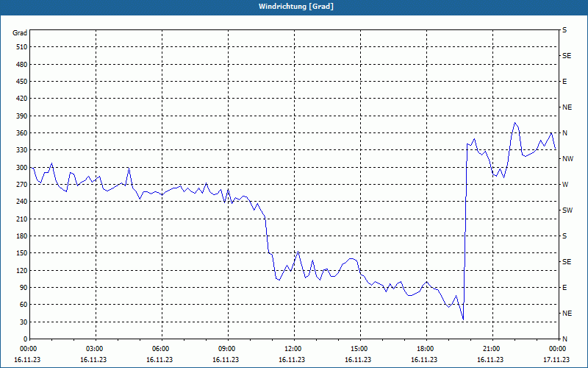The image size is (588, 368).
Task: Select the 00:00 label above 17.11.23
Action: click(x=558, y=348)
